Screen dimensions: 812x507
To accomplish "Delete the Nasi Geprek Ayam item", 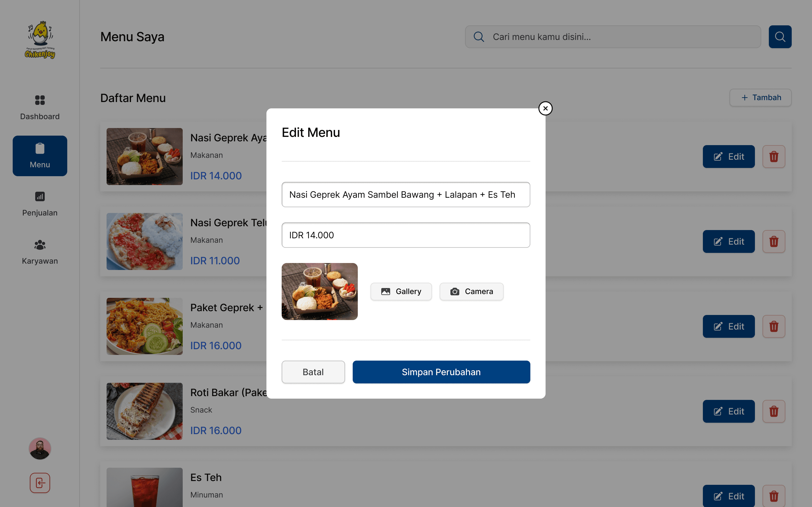I will (773, 157).
